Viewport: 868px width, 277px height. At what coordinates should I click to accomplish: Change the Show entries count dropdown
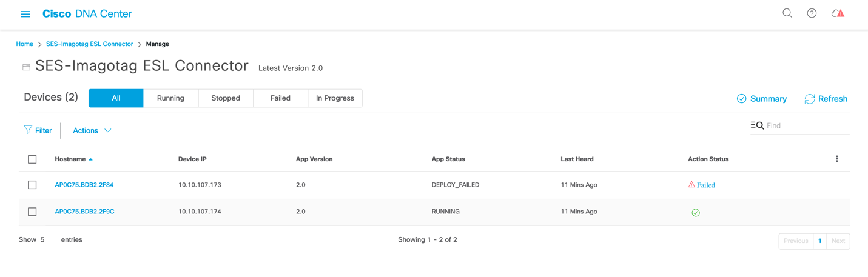click(43, 240)
